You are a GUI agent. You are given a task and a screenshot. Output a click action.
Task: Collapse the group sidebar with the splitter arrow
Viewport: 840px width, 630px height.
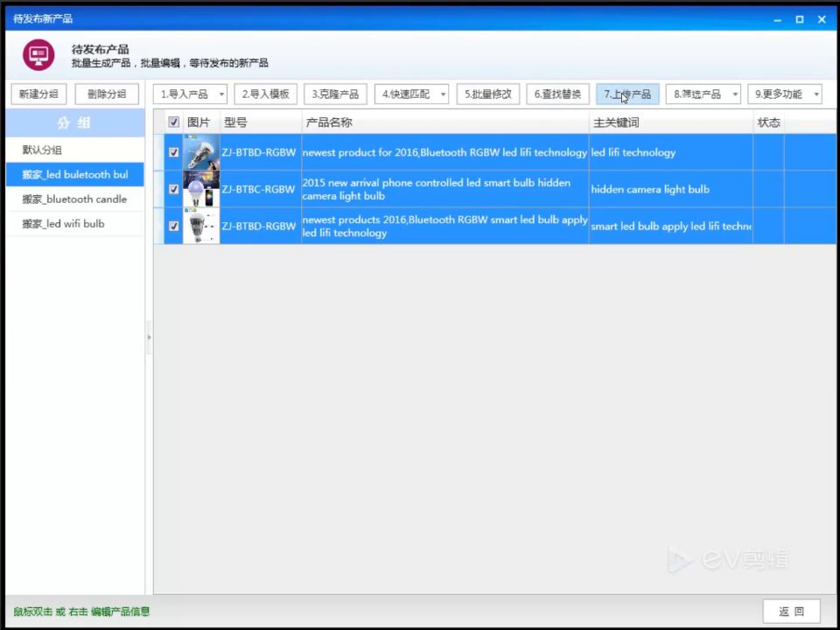coord(149,337)
